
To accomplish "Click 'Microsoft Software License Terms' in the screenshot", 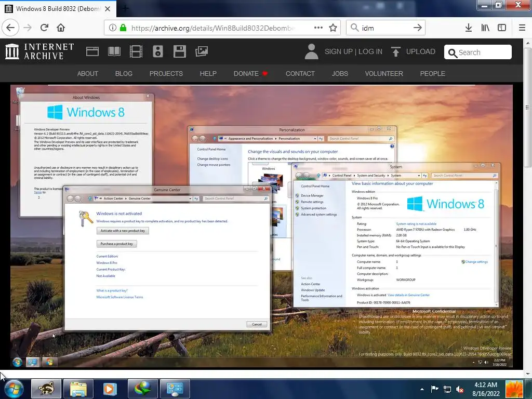I will [x=120, y=297].
